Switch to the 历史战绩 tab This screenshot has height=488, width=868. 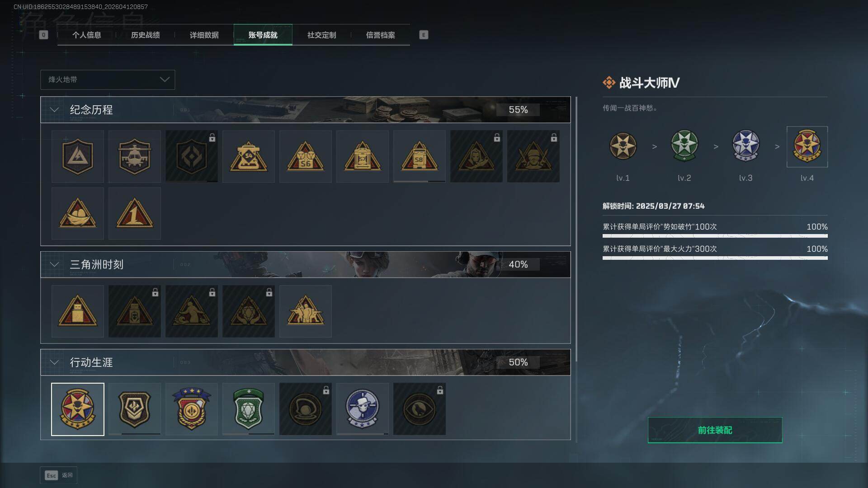(x=146, y=35)
